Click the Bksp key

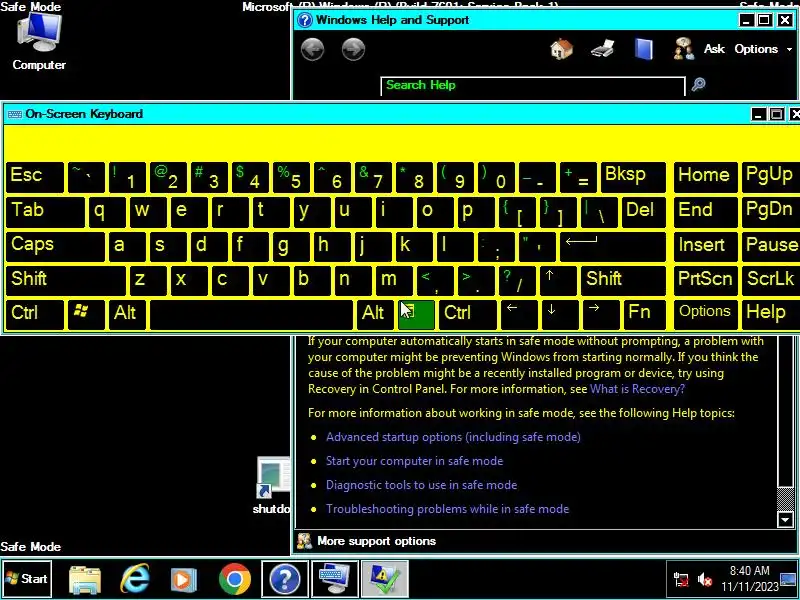tap(633, 177)
